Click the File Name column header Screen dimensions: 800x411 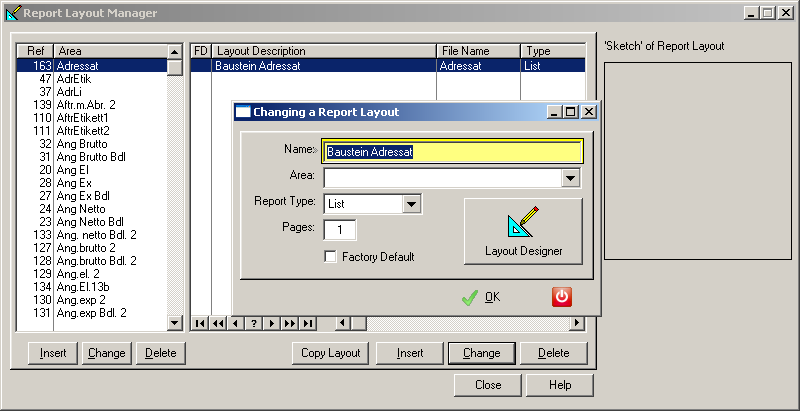pyautogui.click(x=479, y=51)
